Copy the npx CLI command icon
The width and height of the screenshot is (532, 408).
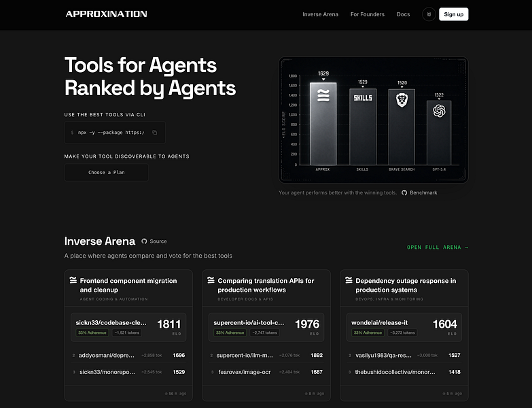[x=155, y=133]
